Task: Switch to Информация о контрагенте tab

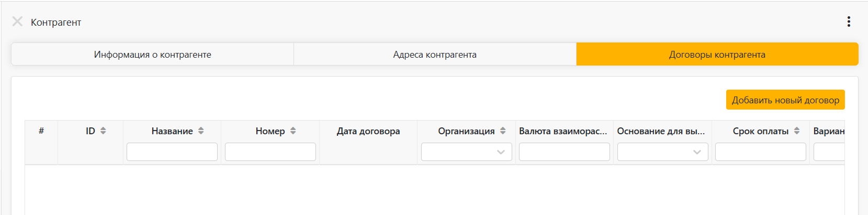Action: click(x=152, y=55)
